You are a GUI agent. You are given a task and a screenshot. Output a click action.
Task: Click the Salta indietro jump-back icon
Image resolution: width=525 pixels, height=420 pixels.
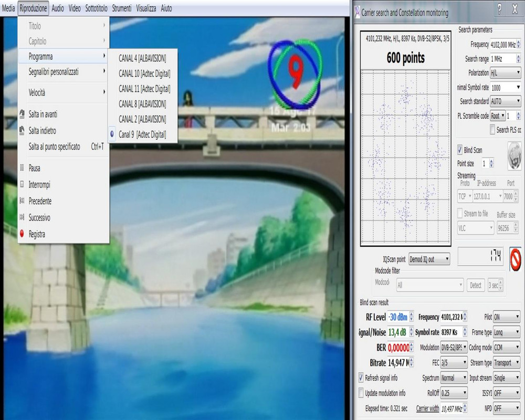22,130
